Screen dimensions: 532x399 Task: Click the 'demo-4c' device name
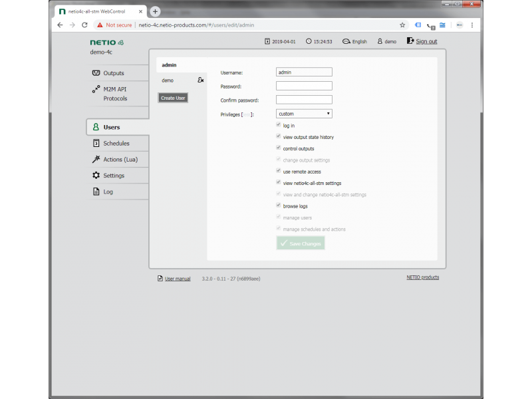tap(101, 52)
